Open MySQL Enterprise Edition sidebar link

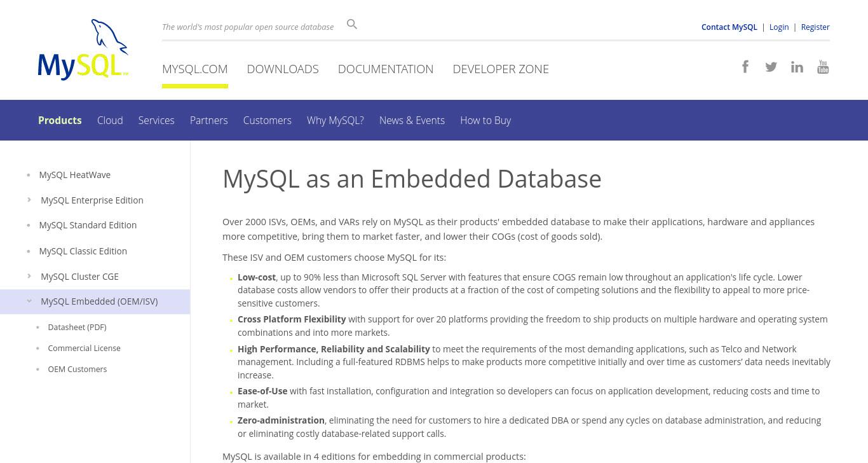92,200
